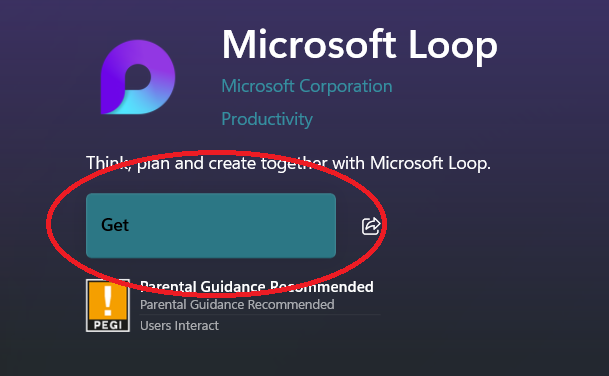This screenshot has width=609, height=376.
Task: Click the Users Interact descriptor text
Action: pyautogui.click(x=179, y=326)
